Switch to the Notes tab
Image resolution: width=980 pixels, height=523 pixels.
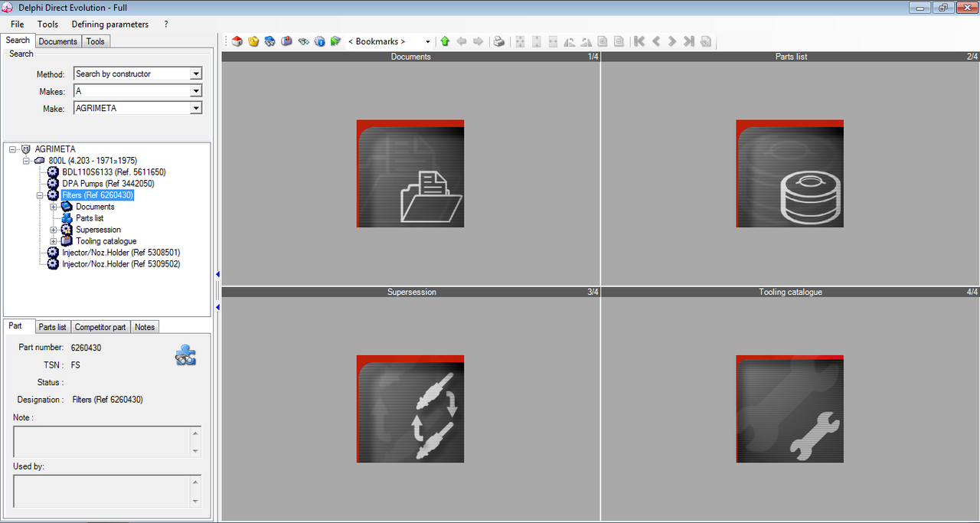pyautogui.click(x=145, y=327)
